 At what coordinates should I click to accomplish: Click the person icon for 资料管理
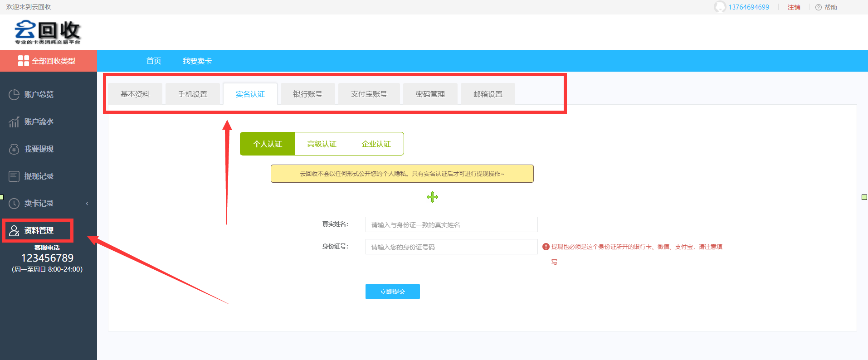click(14, 230)
